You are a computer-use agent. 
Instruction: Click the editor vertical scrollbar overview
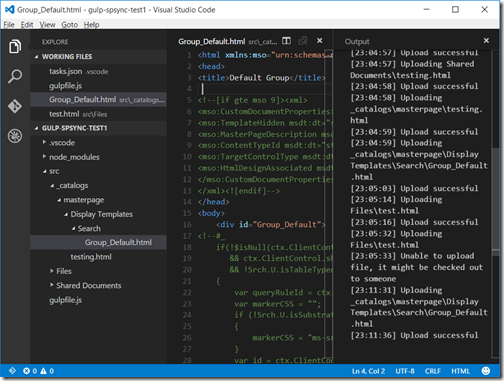click(329, 203)
